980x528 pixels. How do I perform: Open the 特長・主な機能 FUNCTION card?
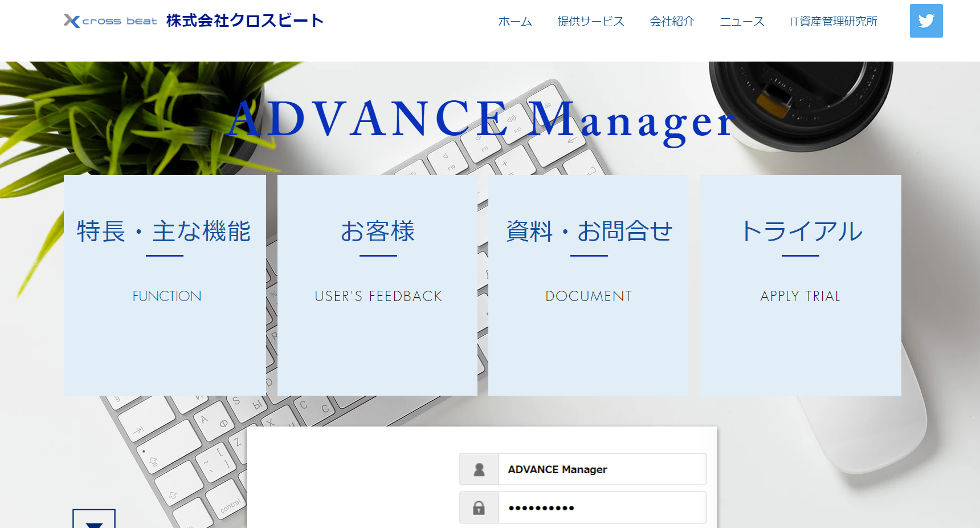165,285
